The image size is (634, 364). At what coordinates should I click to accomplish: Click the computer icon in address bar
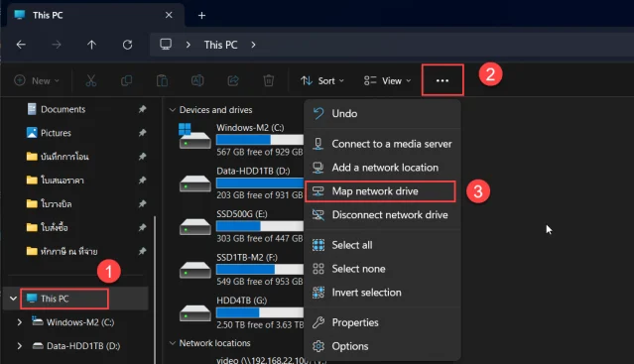pyautogui.click(x=166, y=44)
